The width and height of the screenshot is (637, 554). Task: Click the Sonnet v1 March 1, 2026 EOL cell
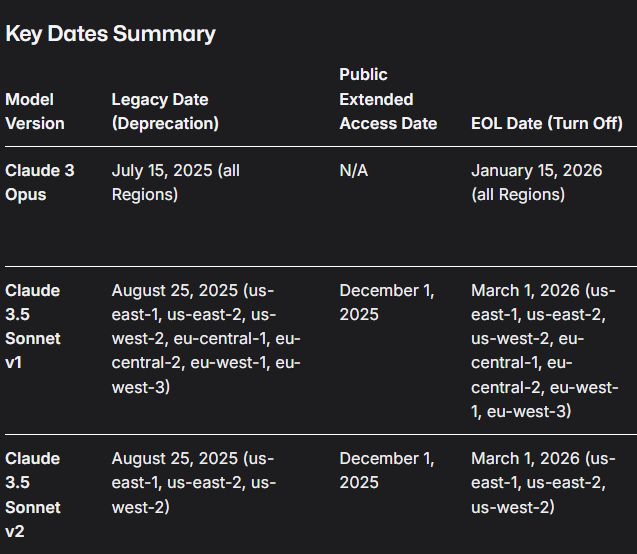(x=545, y=350)
